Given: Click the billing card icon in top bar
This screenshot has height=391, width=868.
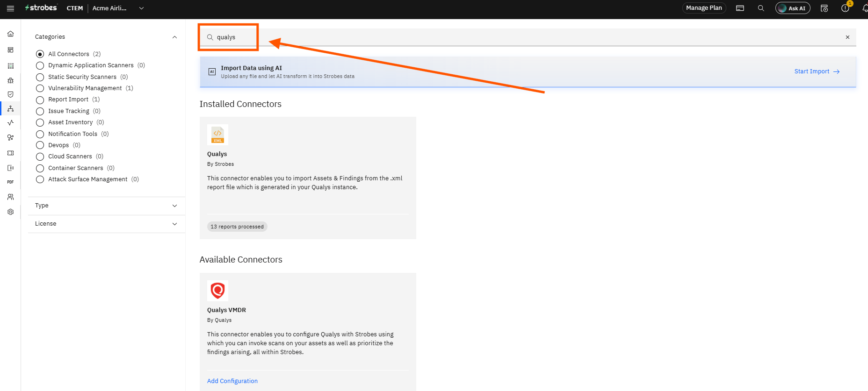Looking at the screenshot, I should [x=740, y=8].
